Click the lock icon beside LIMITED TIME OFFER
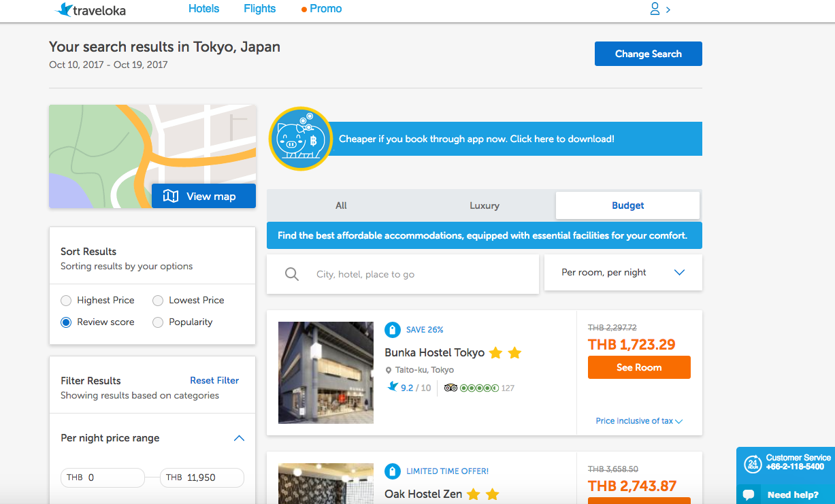This screenshot has height=504, width=835. [x=392, y=471]
